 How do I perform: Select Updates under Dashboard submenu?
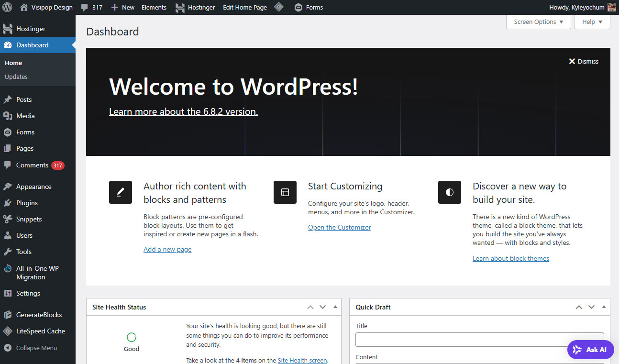click(x=16, y=77)
